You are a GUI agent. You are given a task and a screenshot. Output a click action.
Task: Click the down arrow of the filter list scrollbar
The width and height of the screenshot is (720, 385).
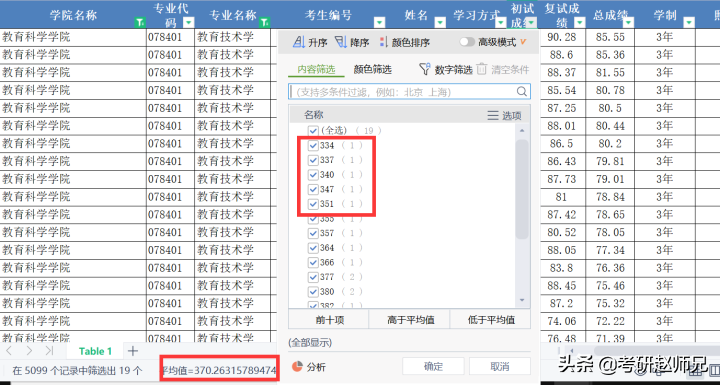click(x=522, y=300)
